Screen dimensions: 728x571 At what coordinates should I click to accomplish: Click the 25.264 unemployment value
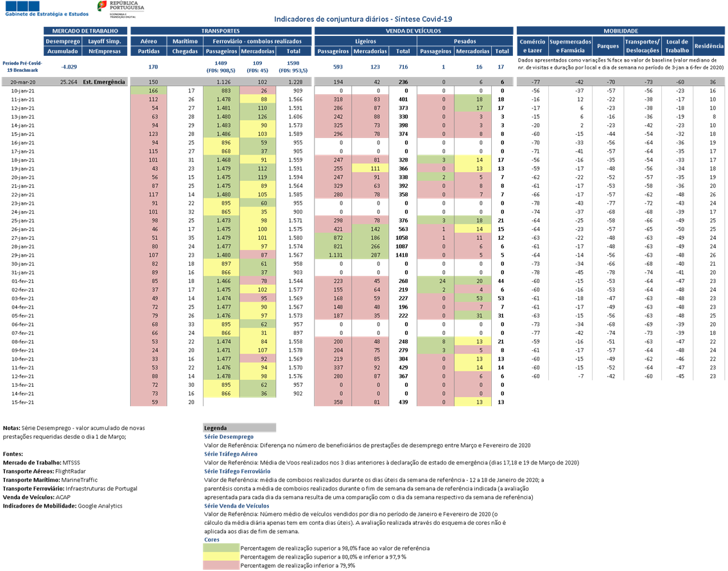click(x=69, y=82)
